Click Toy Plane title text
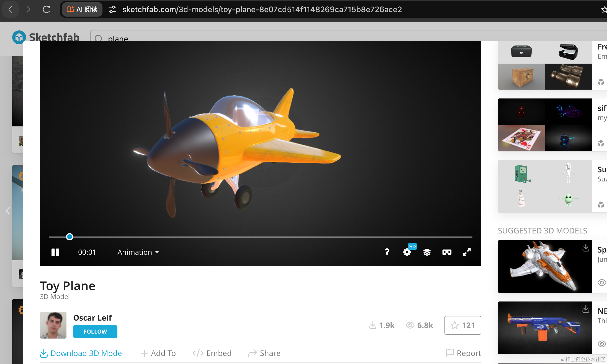This screenshot has height=364, width=607. [68, 286]
